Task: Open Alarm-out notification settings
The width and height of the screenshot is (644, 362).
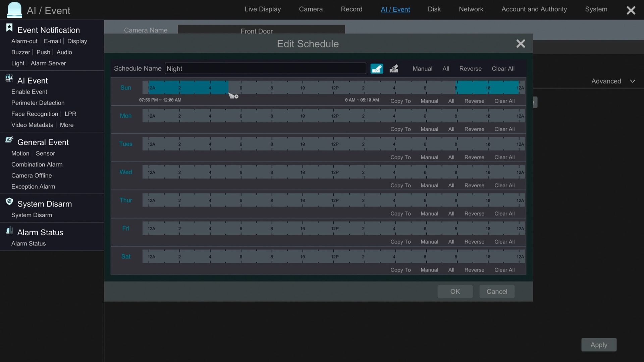Action: [x=24, y=41]
